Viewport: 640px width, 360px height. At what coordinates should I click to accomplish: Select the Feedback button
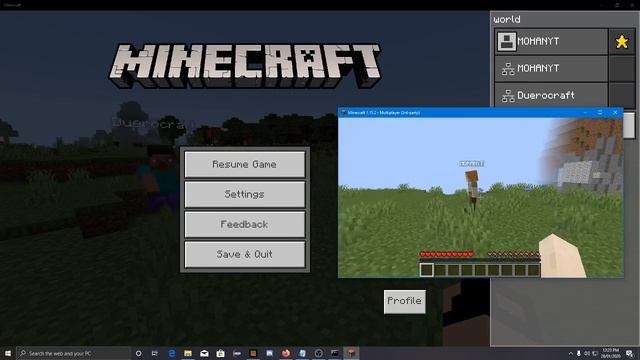pyautogui.click(x=244, y=224)
